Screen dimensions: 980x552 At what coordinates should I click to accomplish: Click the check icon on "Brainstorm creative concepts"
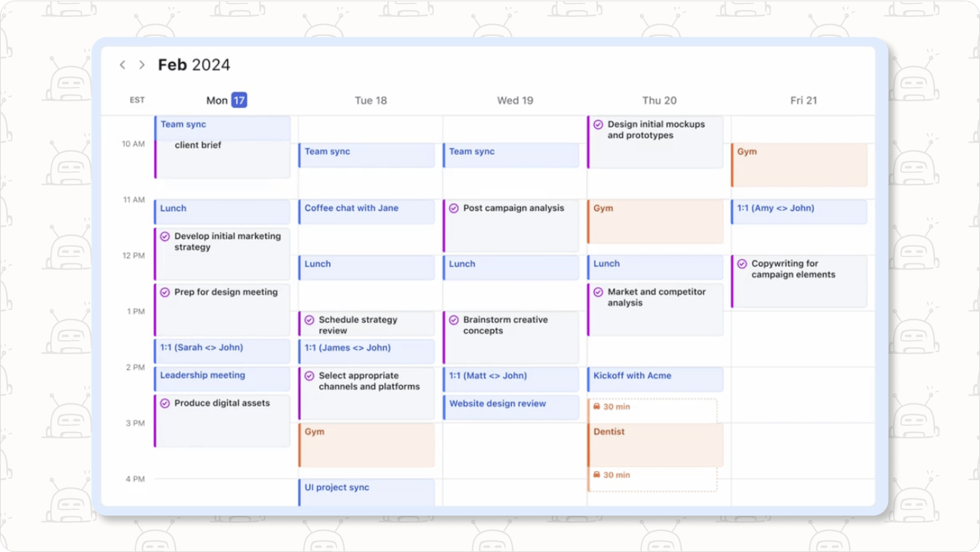[x=454, y=320]
